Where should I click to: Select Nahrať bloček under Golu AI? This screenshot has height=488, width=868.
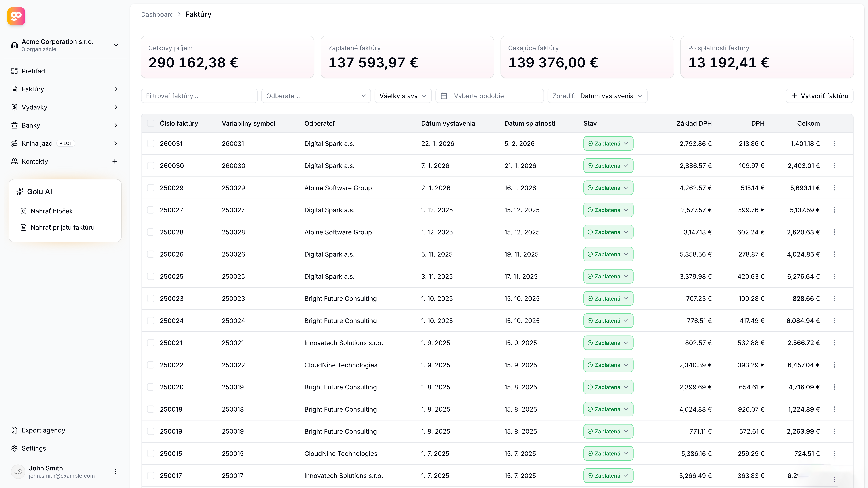click(65, 211)
